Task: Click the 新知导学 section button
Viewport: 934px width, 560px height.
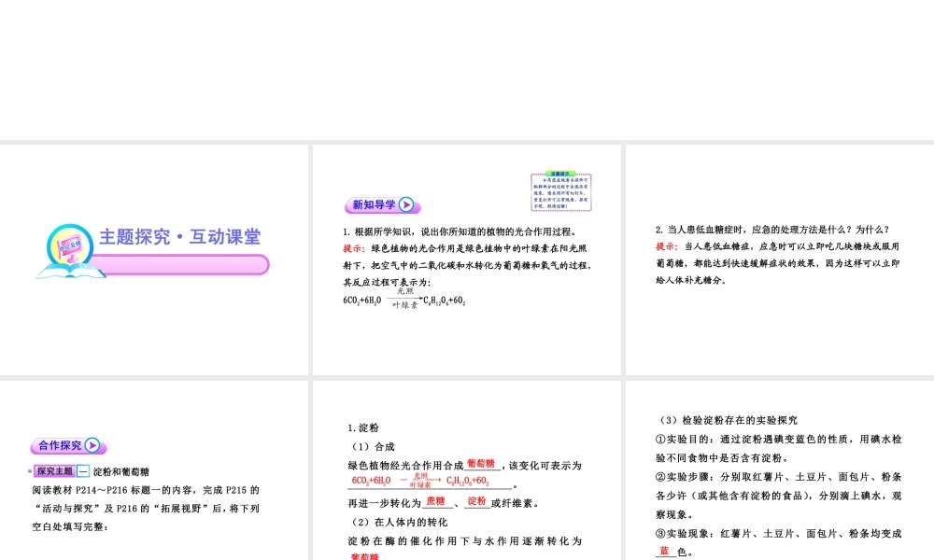Action: [372, 204]
